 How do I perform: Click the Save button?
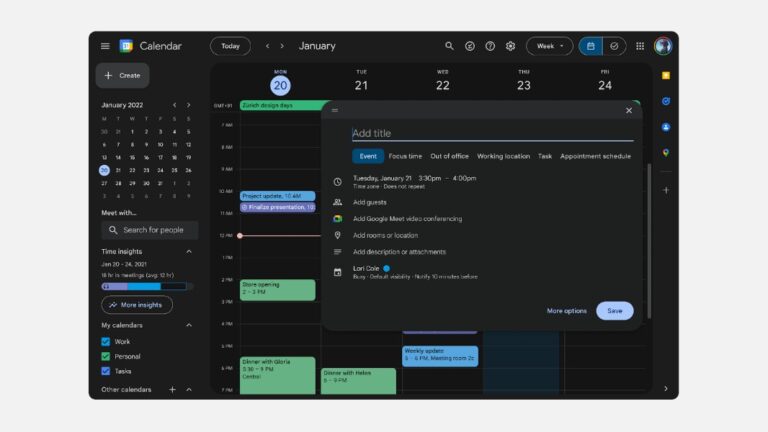614,311
